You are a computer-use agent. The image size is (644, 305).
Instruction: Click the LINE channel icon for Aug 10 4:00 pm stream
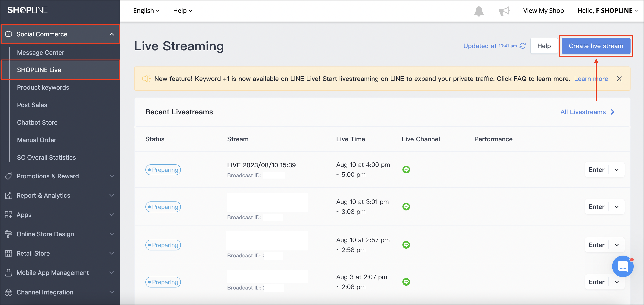(x=406, y=170)
